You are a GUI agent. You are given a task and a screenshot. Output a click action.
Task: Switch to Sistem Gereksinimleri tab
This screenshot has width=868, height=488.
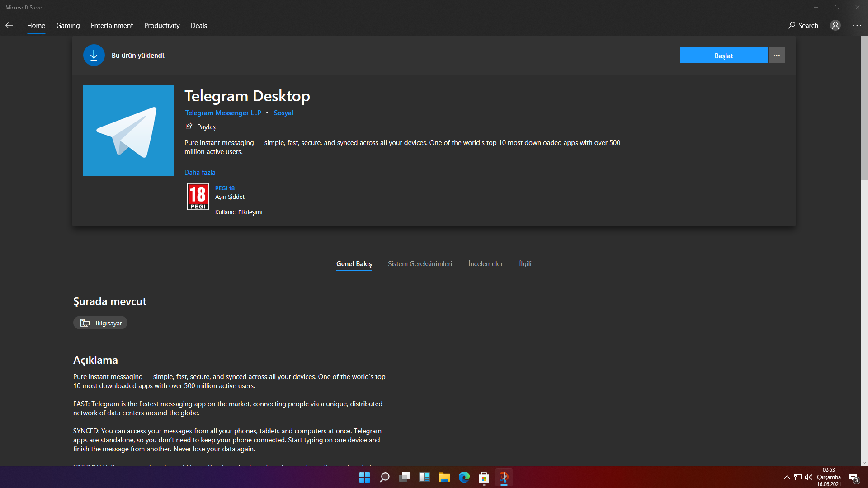click(x=420, y=263)
